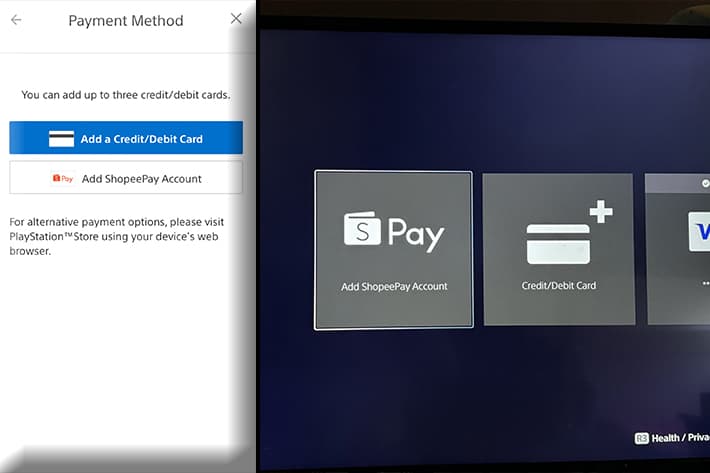Close the Payment Method panel

[x=236, y=19]
